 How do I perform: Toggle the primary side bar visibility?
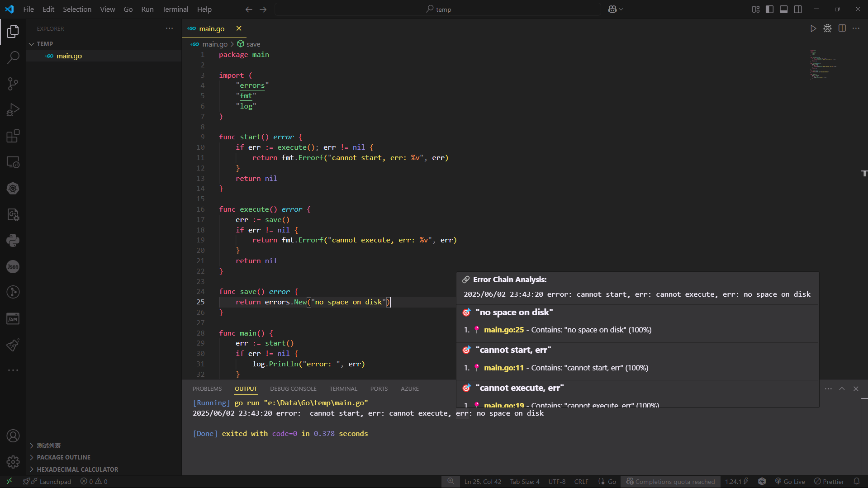point(769,9)
